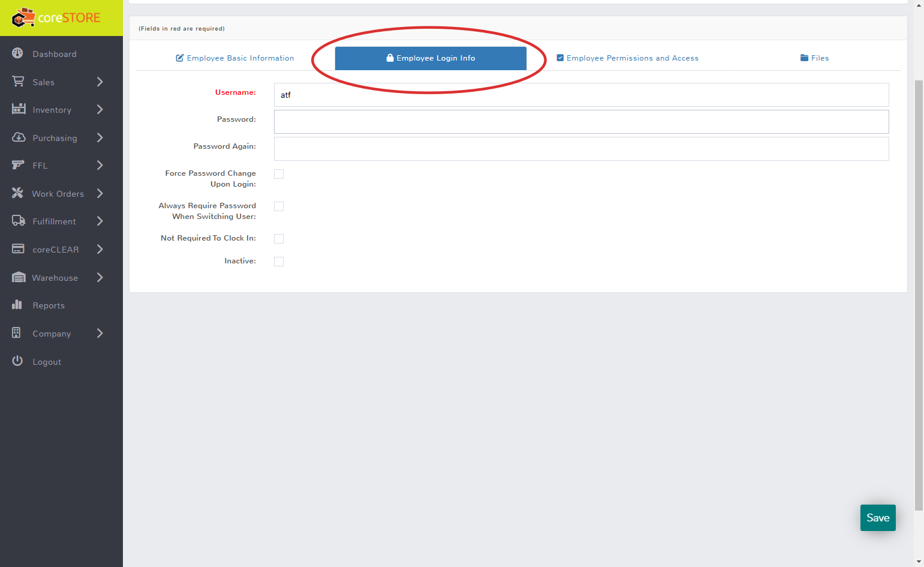Click the green Save button

pyautogui.click(x=878, y=518)
